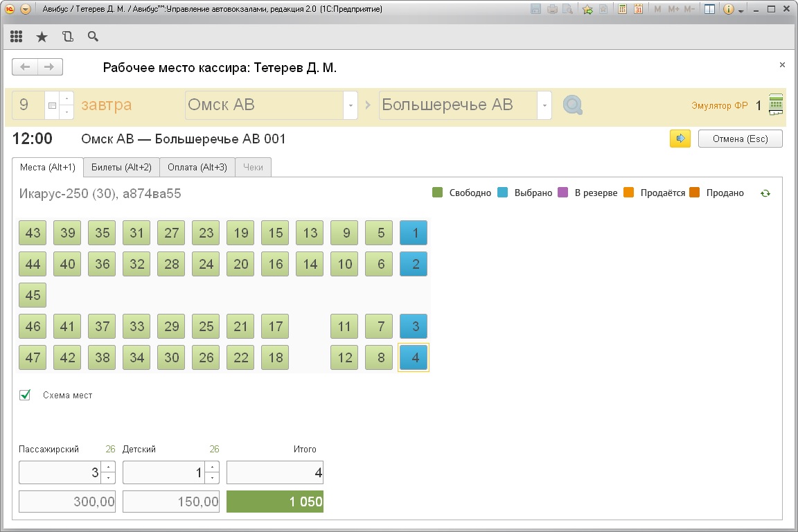798x532 pixels.
Task: Click the Пассажирский ticket count field
Action: coord(60,473)
